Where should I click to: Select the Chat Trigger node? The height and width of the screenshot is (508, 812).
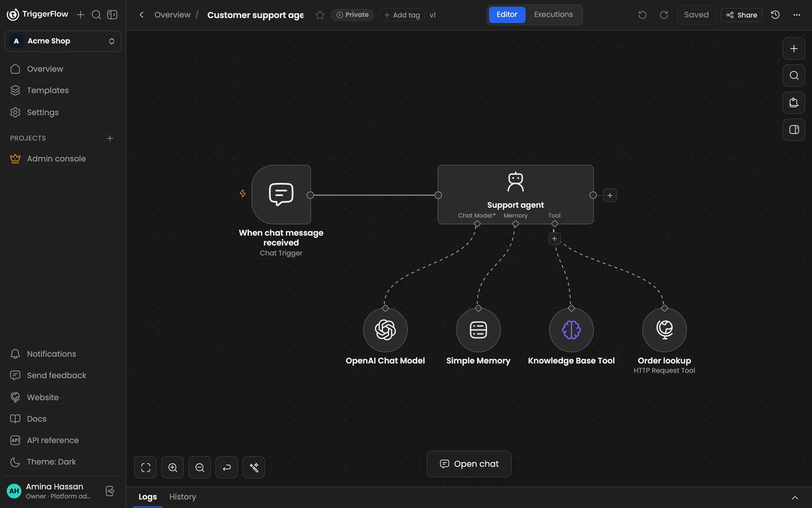pyautogui.click(x=281, y=195)
